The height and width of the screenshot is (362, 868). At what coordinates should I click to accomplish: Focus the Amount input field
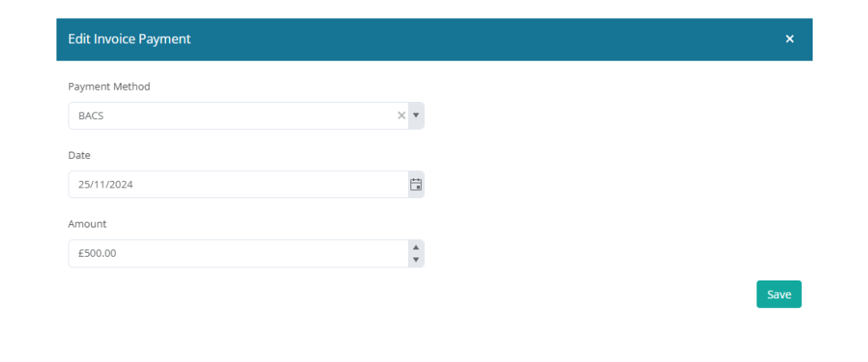[238, 254]
